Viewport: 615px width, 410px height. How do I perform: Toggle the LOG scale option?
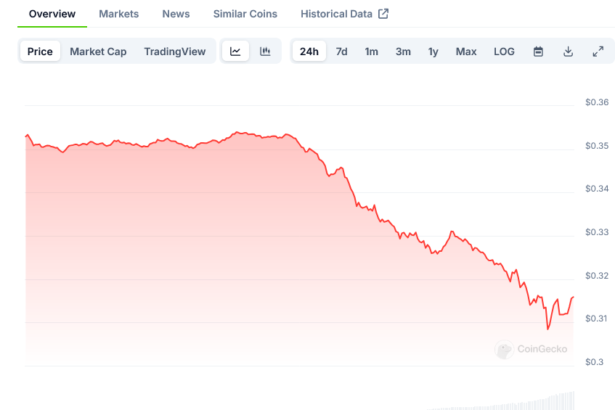(x=504, y=51)
